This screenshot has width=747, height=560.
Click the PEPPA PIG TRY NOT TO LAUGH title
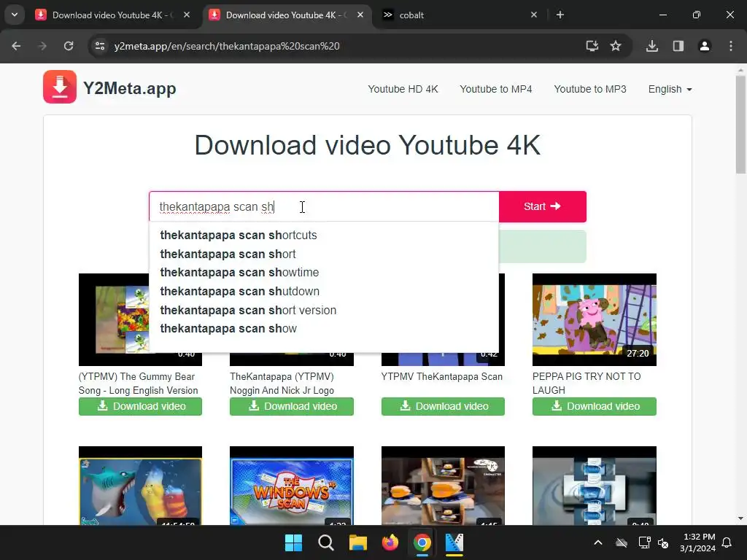587,384
